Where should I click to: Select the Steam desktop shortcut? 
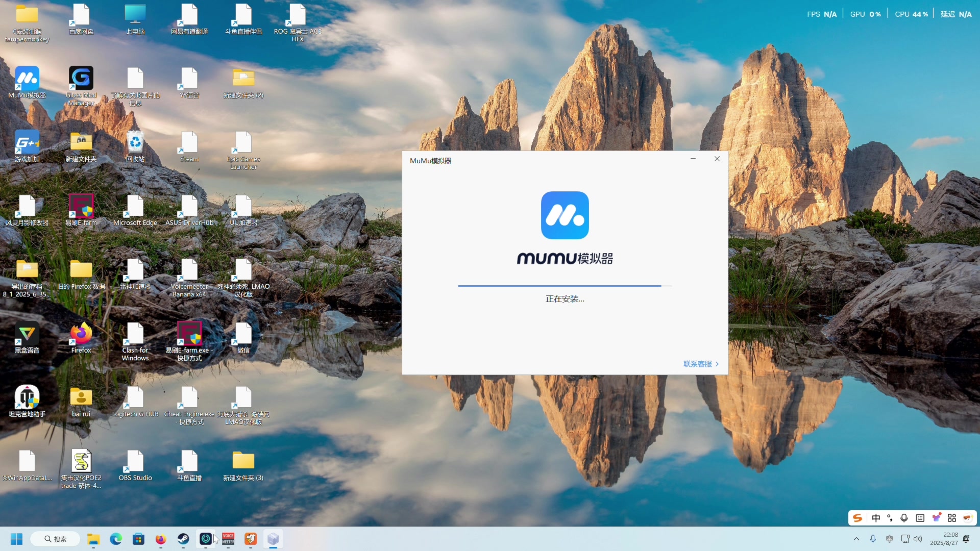[x=189, y=146]
